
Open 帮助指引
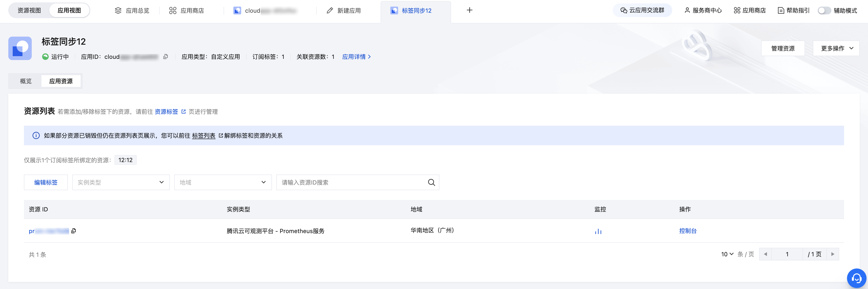793,10
